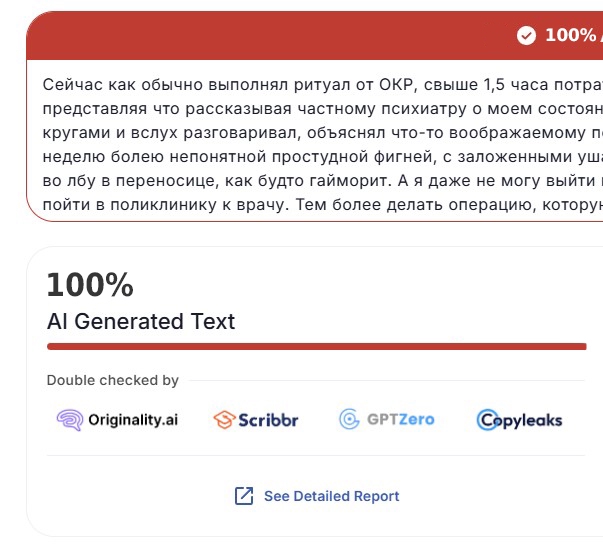Image resolution: width=603 pixels, height=556 pixels.
Task: Click the text line starting with неделю болею
Action: pyautogui.click(x=323, y=157)
